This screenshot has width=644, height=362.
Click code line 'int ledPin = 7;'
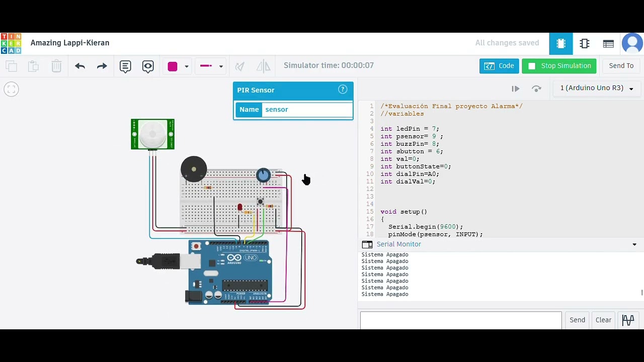click(x=410, y=129)
